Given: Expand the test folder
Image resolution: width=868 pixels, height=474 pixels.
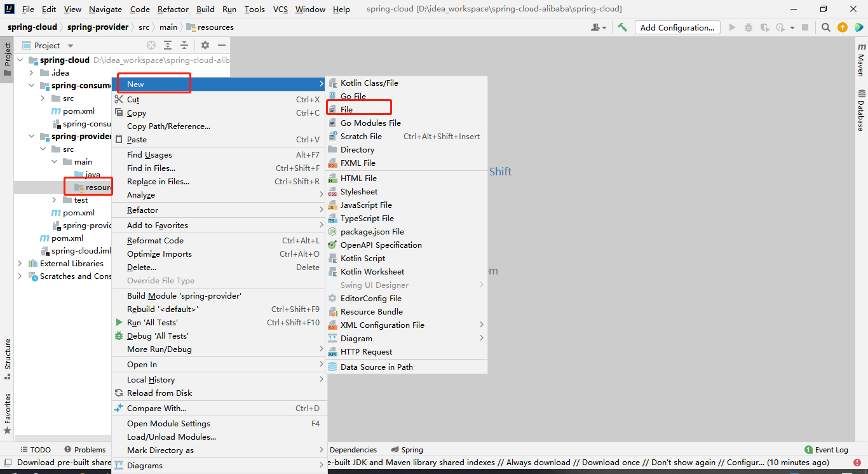Looking at the screenshot, I should (x=54, y=200).
